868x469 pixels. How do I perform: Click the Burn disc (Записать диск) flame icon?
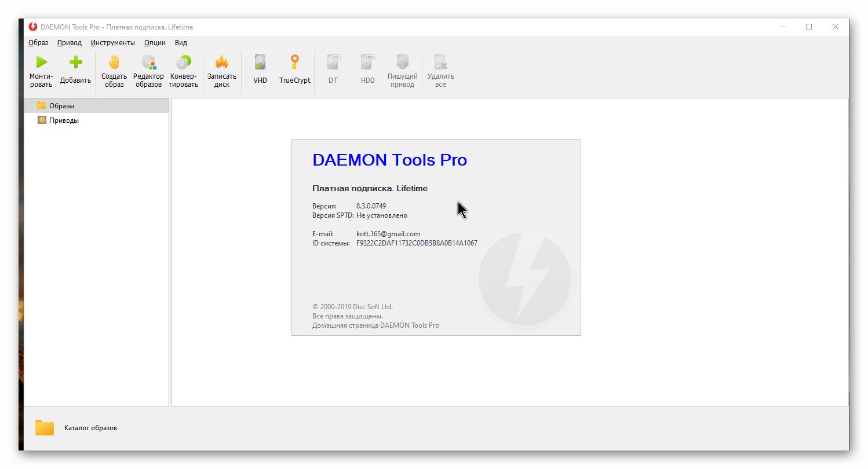pyautogui.click(x=221, y=63)
